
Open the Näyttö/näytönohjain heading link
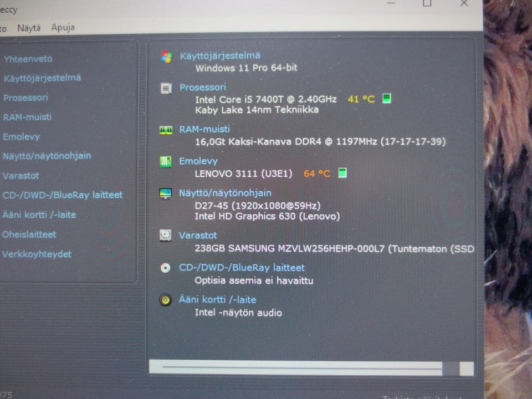tap(226, 193)
